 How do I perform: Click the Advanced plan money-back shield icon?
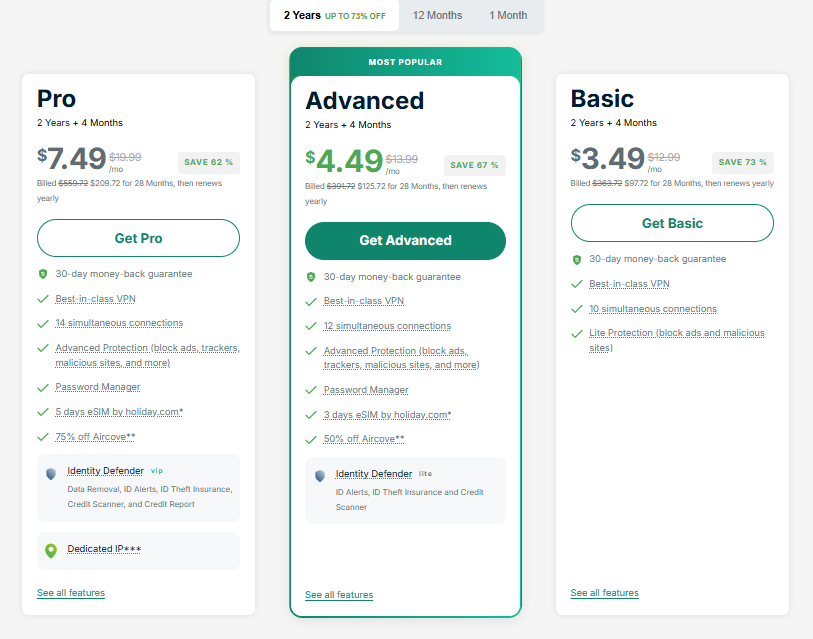(311, 277)
